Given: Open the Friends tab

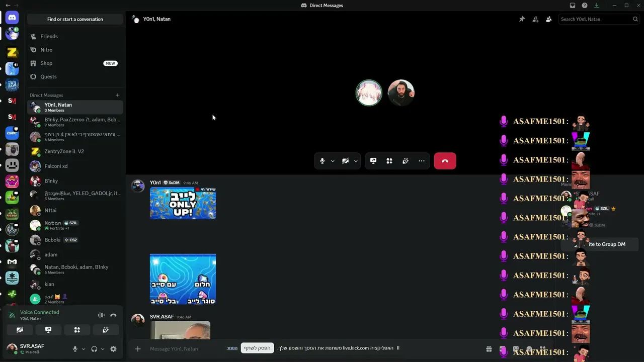Looking at the screenshot, I should tap(75, 36).
